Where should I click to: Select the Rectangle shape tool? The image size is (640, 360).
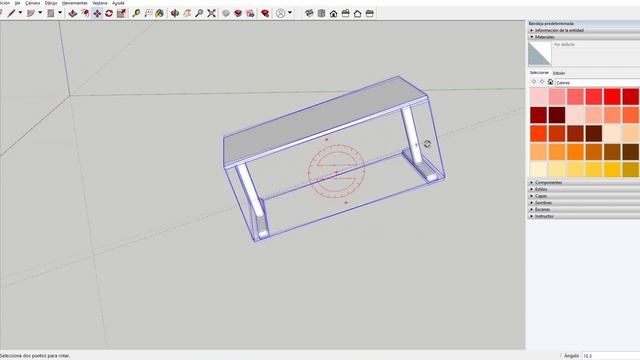(x=51, y=13)
